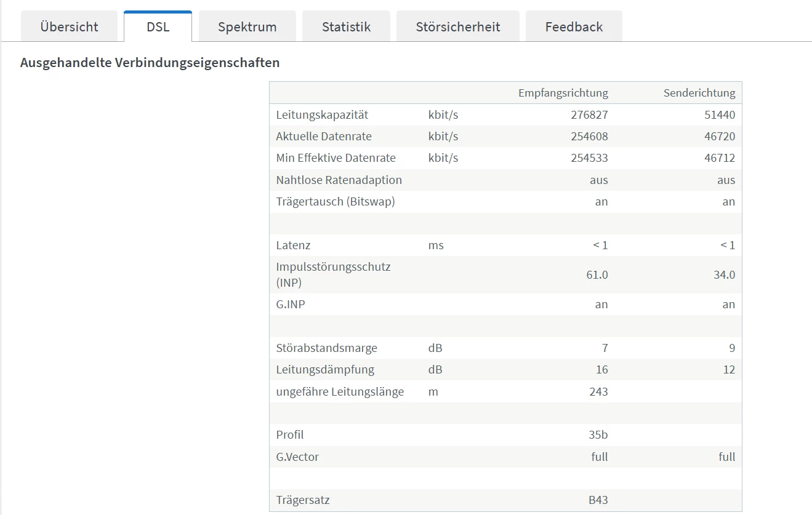The width and height of the screenshot is (812, 515).
Task: Go to the Störsicherheit tab
Action: tap(457, 27)
